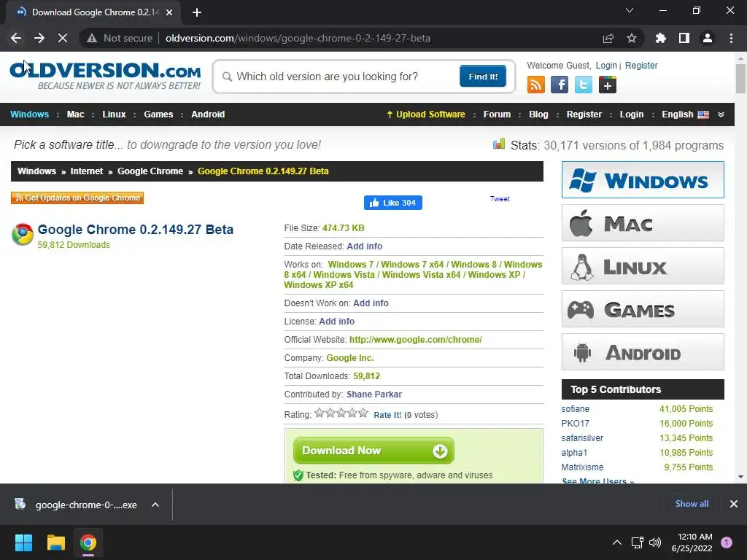Click the plus share icon

tap(608, 85)
